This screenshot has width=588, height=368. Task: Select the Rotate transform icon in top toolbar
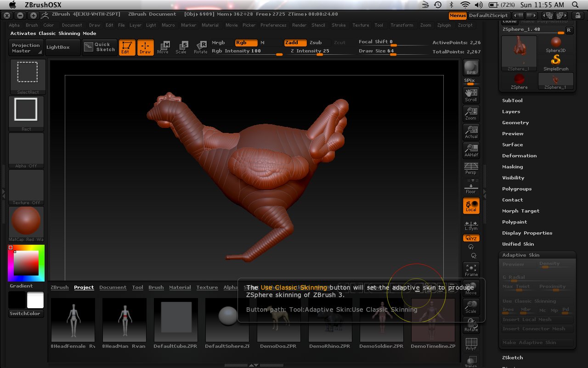click(201, 47)
